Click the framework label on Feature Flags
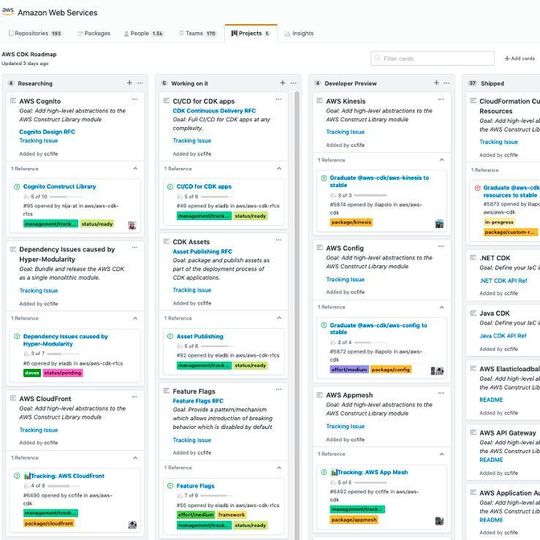This screenshot has height=540, width=540. pos(231,515)
